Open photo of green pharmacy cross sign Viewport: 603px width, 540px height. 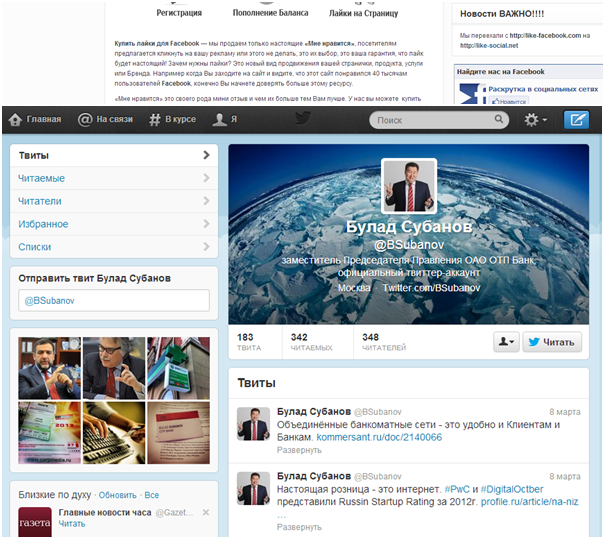coord(178,368)
